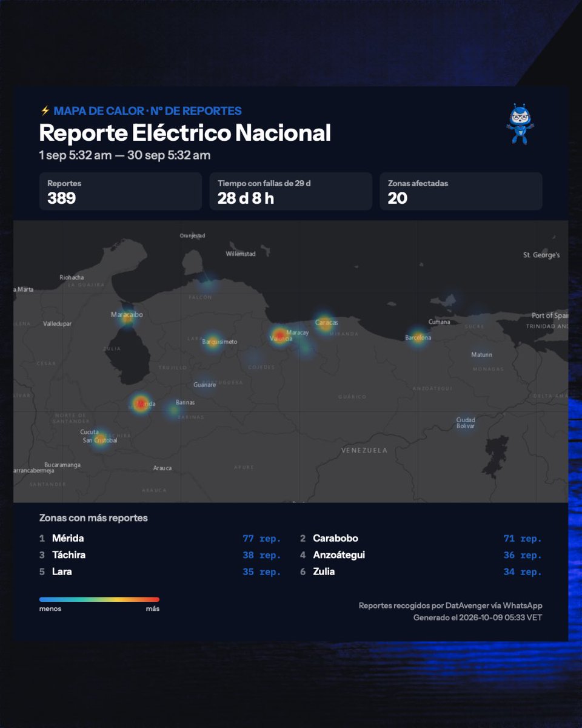582x728 pixels.
Task: Click the Willemstad map label
Action: coord(241,254)
